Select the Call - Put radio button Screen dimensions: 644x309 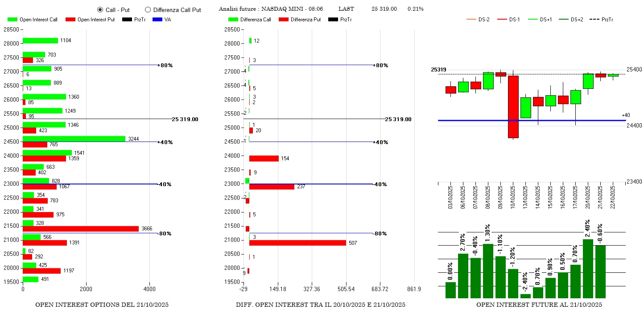[x=100, y=10]
